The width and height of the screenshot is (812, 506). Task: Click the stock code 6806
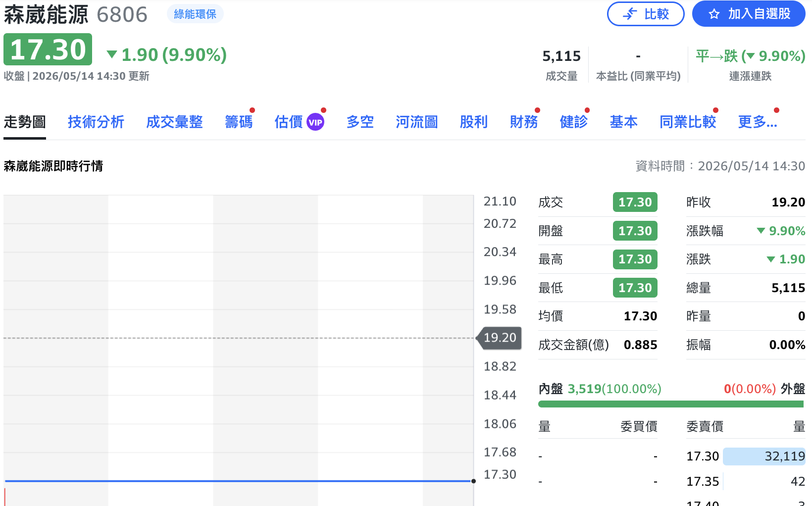pyautogui.click(x=122, y=15)
